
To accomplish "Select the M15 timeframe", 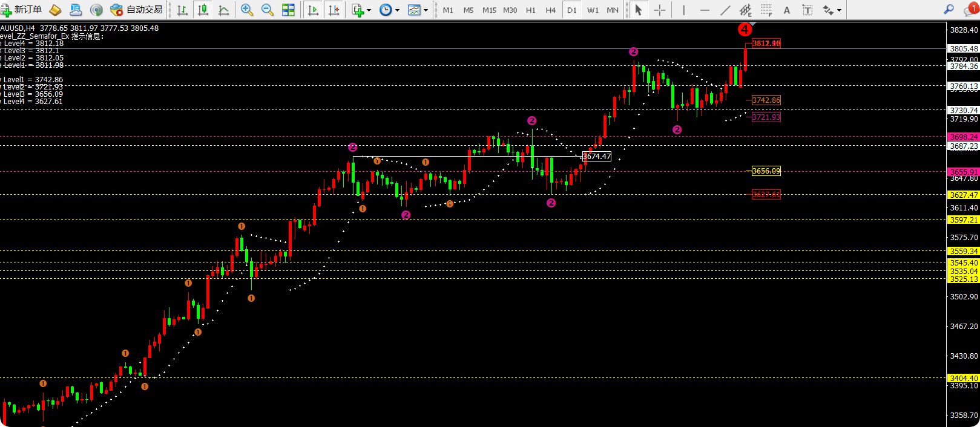I will (489, 10).
